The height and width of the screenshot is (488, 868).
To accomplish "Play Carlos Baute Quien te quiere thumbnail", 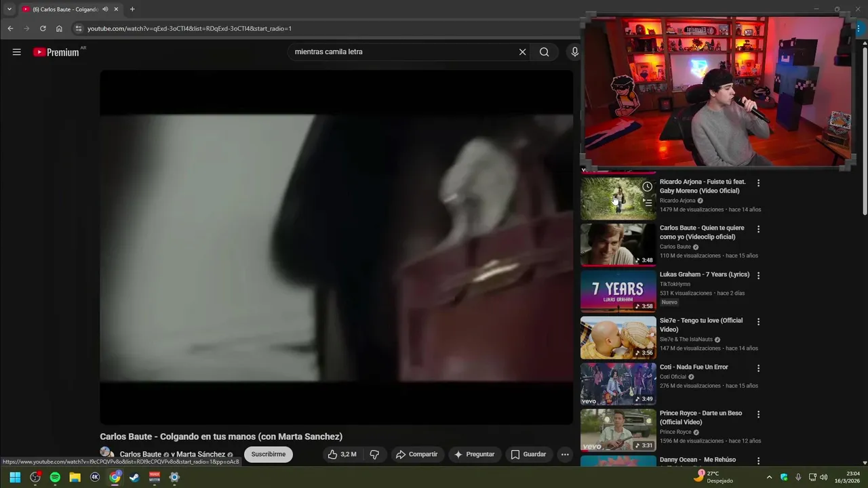I will [x=618, y=245].
